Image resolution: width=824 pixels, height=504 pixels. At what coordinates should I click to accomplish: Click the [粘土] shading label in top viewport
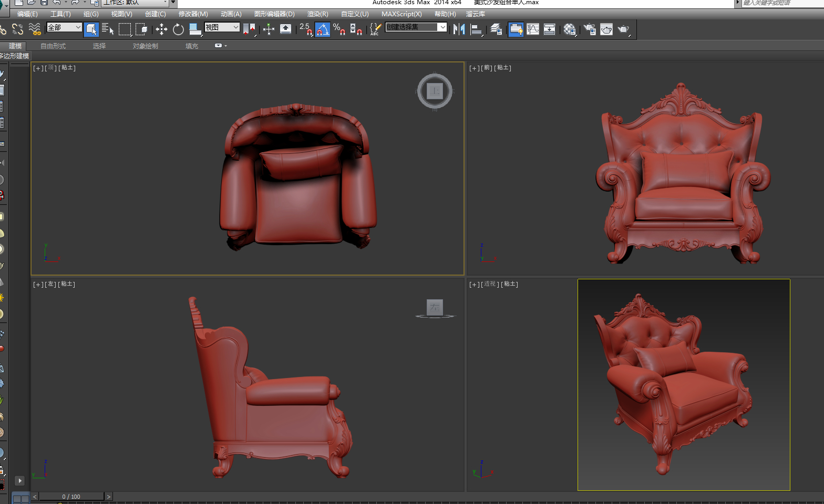(67, 68)
